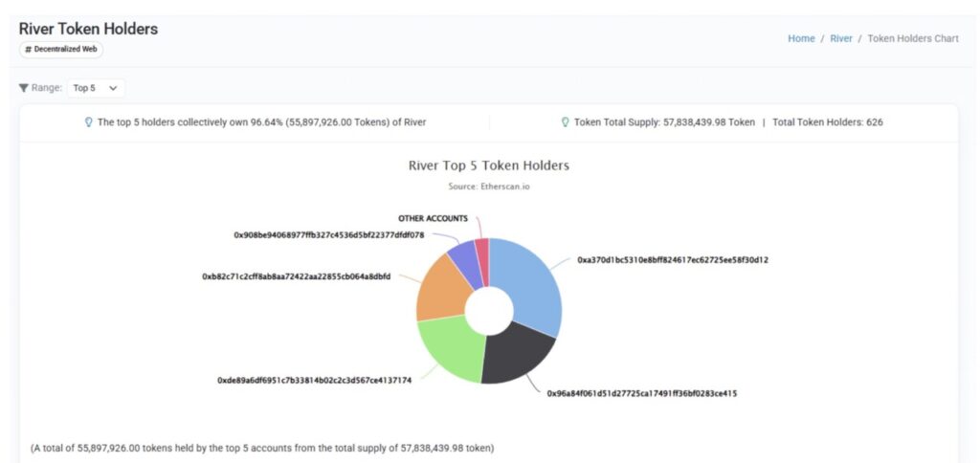Open the River breadcrumb link

coord(841,38)
